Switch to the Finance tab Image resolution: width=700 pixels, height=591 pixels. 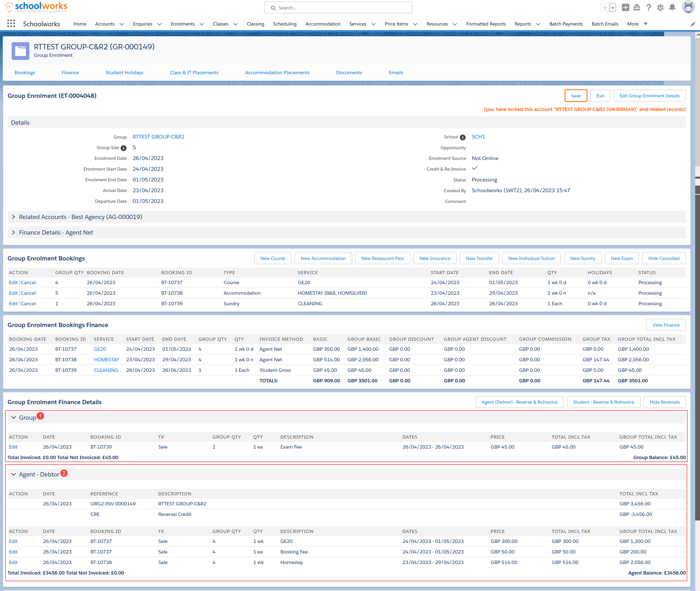coord(70,72)
